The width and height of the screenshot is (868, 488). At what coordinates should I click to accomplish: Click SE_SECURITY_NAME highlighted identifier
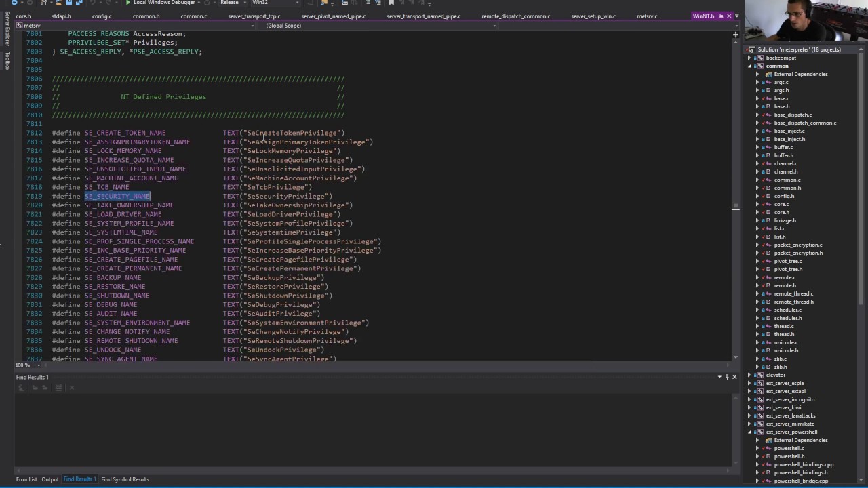tap(117, 196)
